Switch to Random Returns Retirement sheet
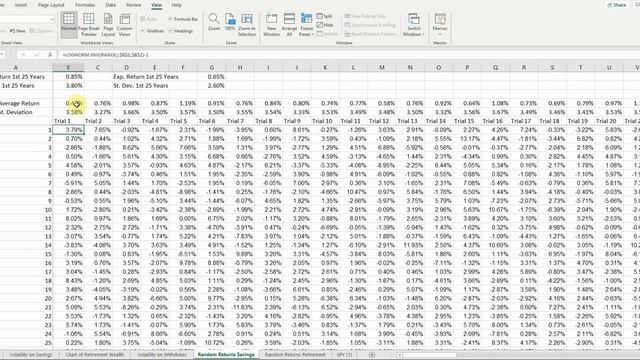The height and width of the screenshot is (360, 640). (295, 355)
